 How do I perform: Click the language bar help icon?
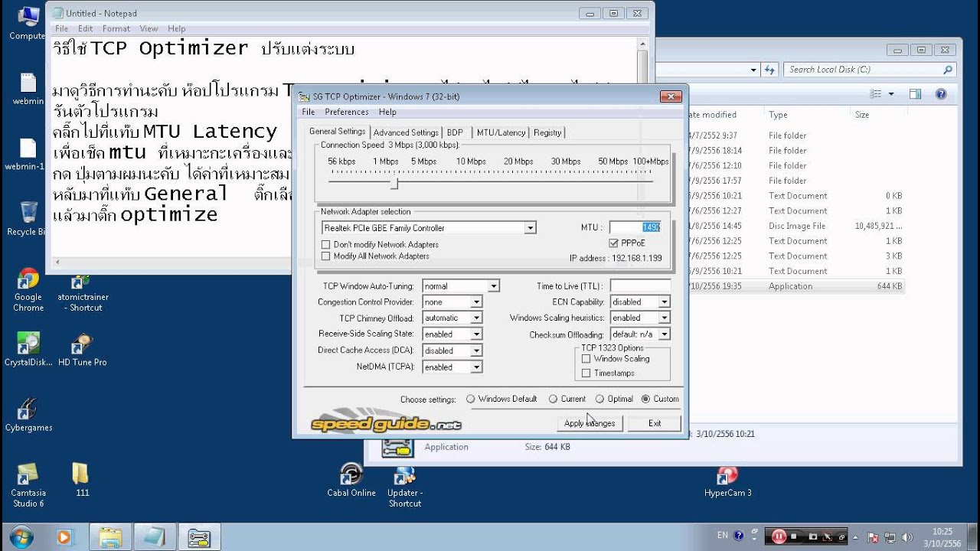739,536
